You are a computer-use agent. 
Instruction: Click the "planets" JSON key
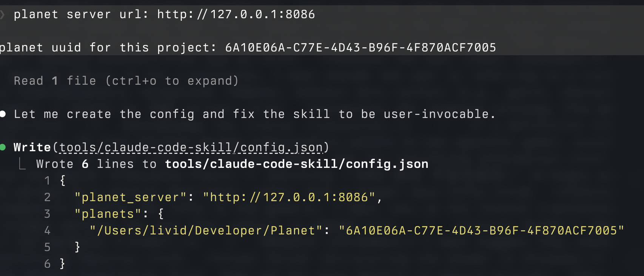[108, 214]
